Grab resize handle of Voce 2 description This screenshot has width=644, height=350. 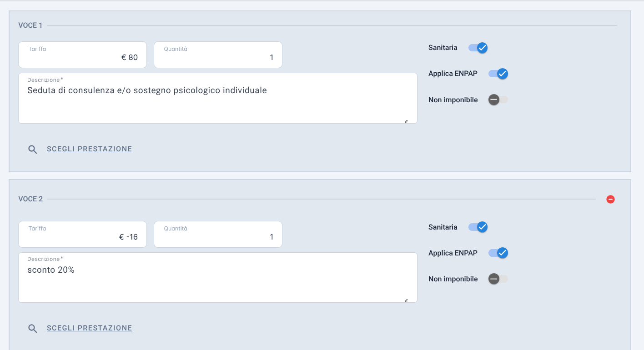pyautogui.click(x=406, y=300)
